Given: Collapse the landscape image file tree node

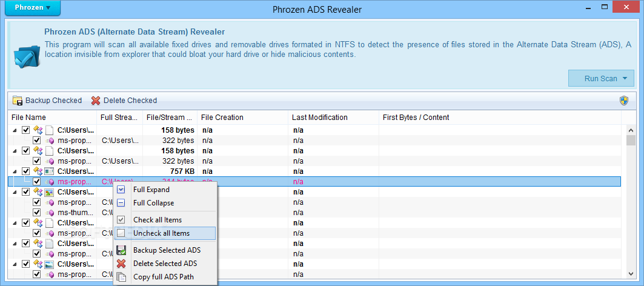Looking at the screenshot, I should click(x=15, y=264).
